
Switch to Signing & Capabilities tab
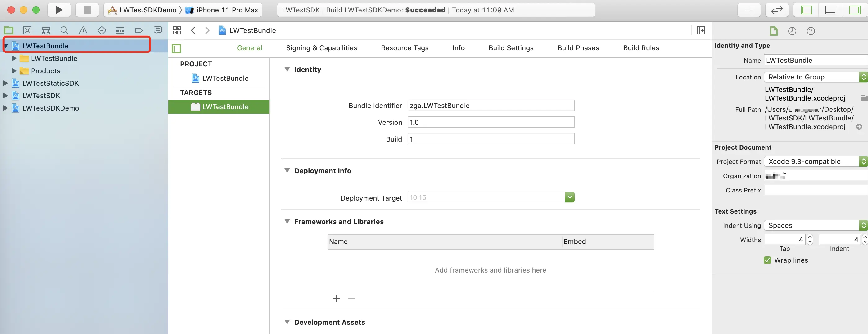[321, 48]
